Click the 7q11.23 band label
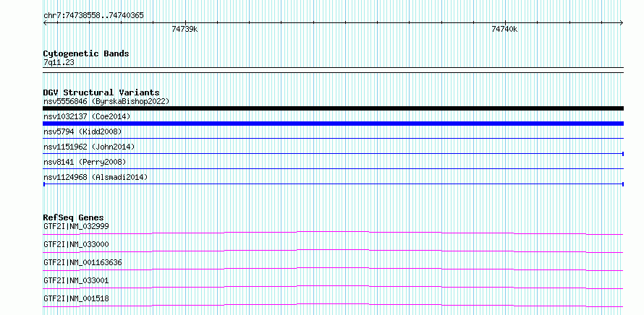Viewport: 644px width, 315px height. coord(59,63)
